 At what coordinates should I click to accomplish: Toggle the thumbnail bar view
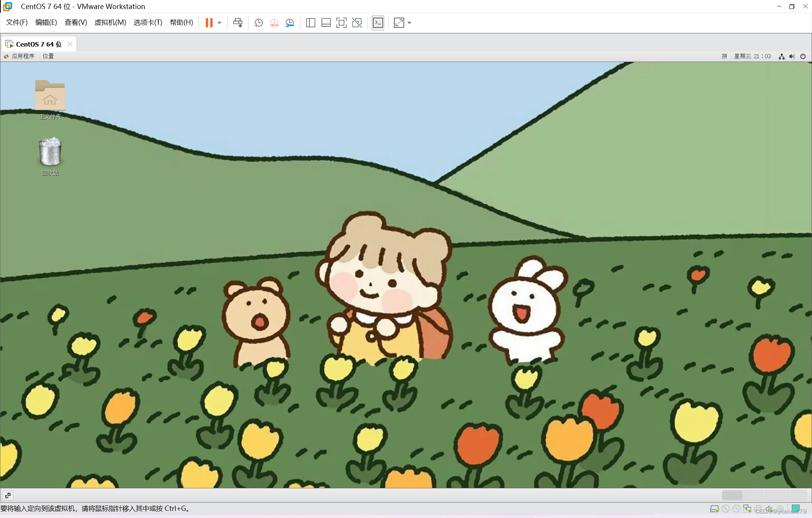click(326, 23)
